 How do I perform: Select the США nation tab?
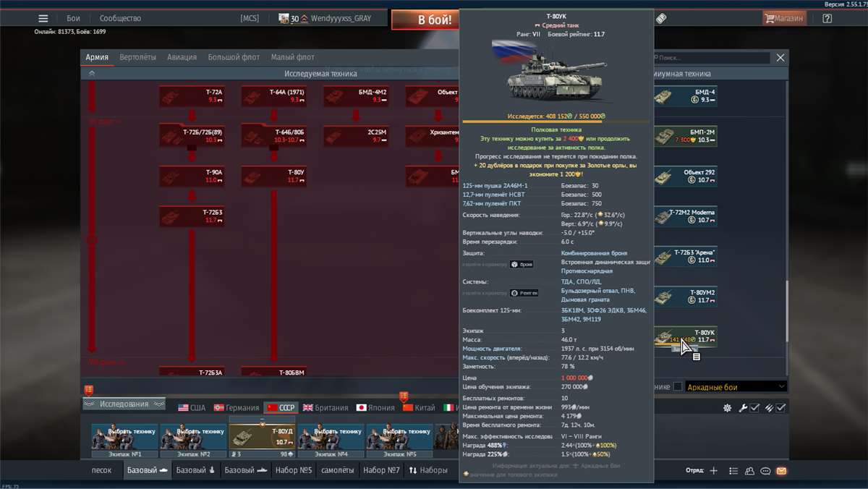pos(192,408)
